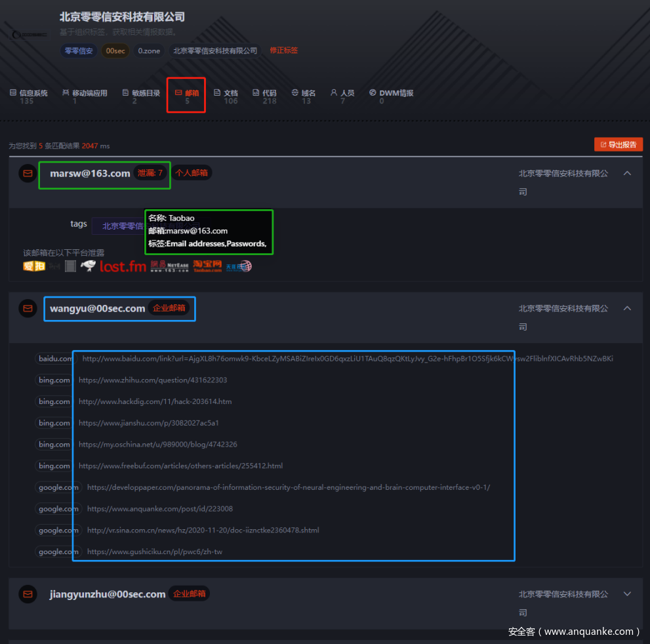Open the 域名 tab
This screenshot has height=644, width=650.
coord(304,96)
